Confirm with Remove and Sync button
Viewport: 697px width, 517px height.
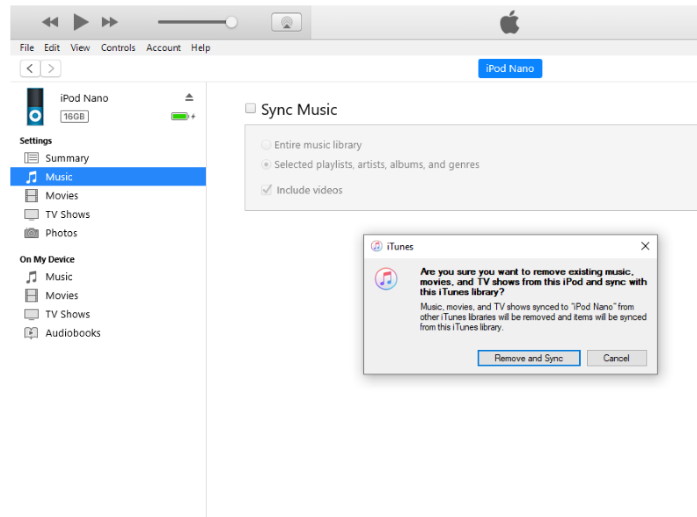pyautogui.click(x=529, y=358)
